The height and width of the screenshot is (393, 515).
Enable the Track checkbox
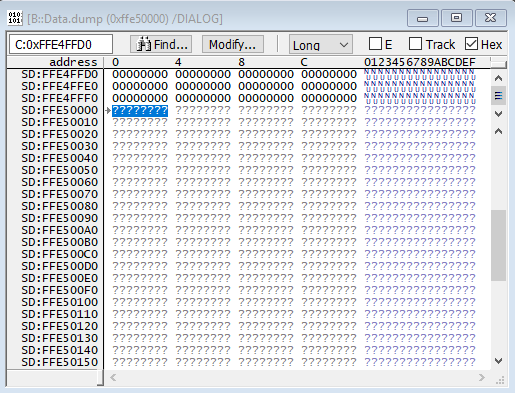[x=415, y=44]
